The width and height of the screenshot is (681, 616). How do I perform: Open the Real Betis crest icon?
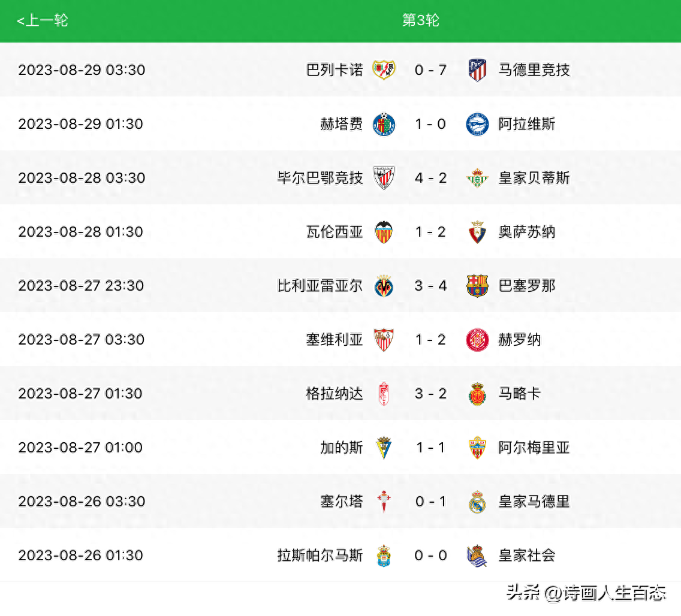(x=477, y=178)
